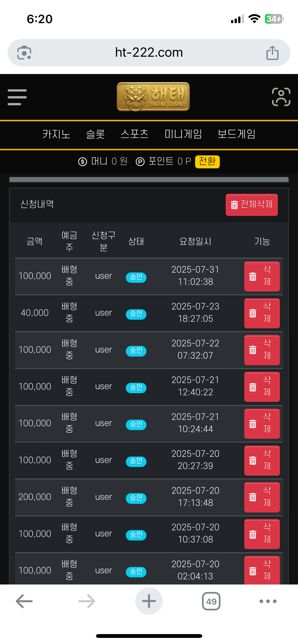
Task: Click the 해태 Online Casino logo
Action: (x=153, y=97)
